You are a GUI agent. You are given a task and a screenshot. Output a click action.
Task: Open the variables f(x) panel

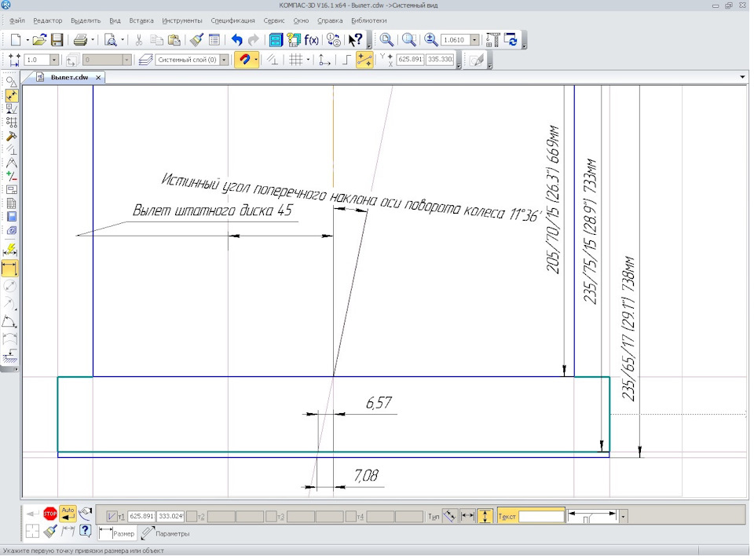(x=312, y=40)
